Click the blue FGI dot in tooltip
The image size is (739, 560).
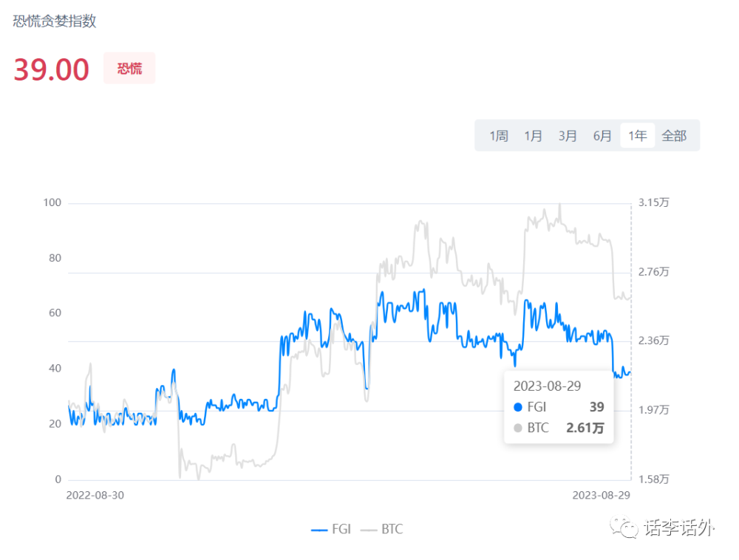518,407
